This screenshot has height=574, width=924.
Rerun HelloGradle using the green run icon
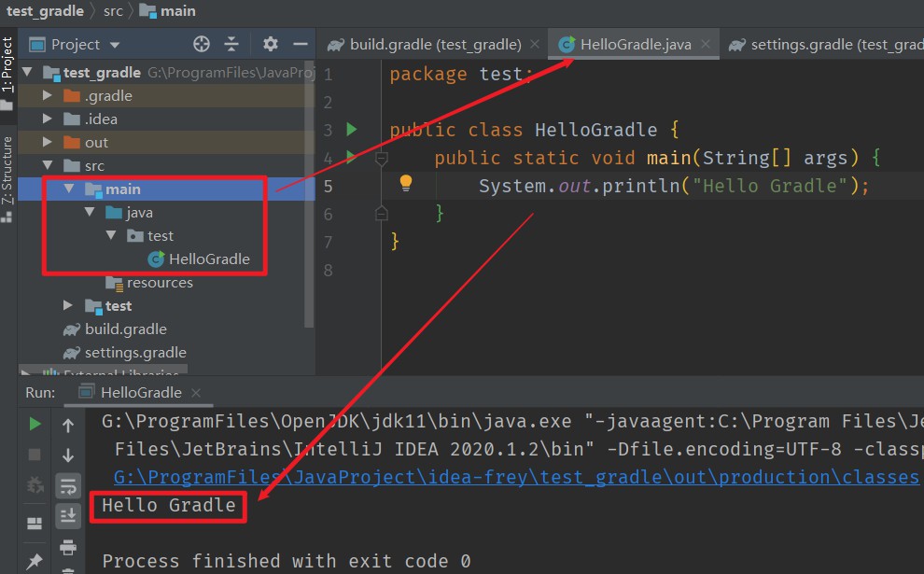pyautogui.click(x=35, y=425)
